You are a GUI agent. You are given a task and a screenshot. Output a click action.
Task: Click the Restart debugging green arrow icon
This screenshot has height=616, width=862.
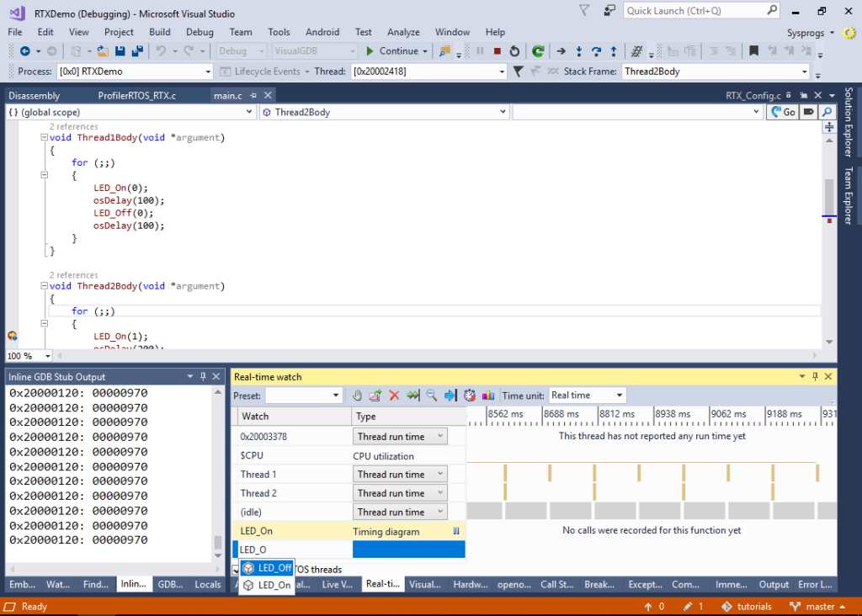click(x=540, y=51)
